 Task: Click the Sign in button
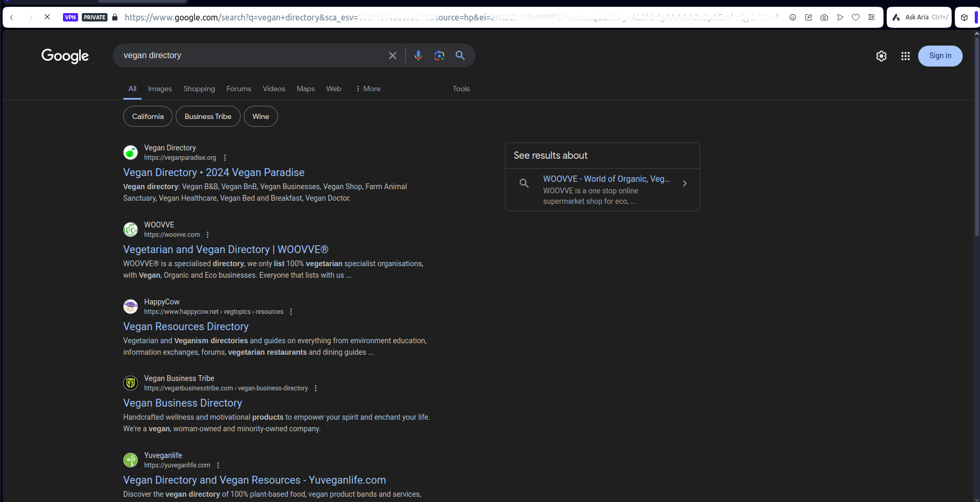tap(940, 56)
